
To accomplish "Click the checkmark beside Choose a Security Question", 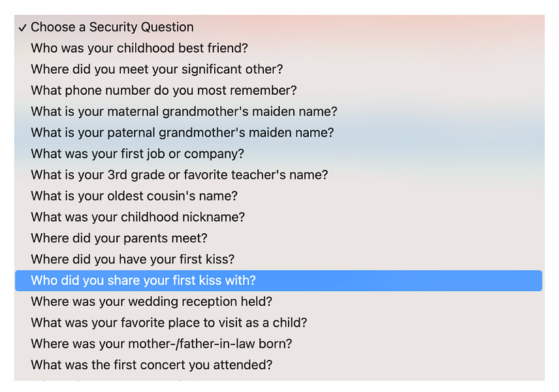I will pos(22,28).
